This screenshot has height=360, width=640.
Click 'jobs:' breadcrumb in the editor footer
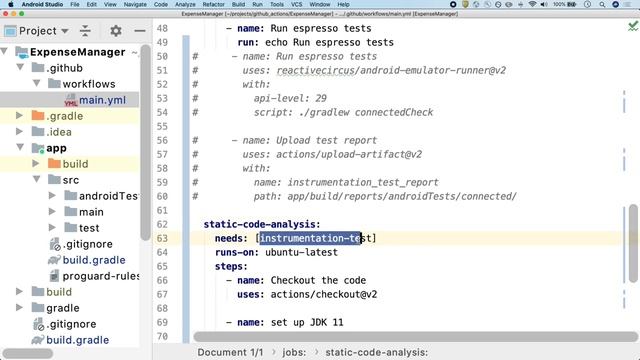point(294,352)
